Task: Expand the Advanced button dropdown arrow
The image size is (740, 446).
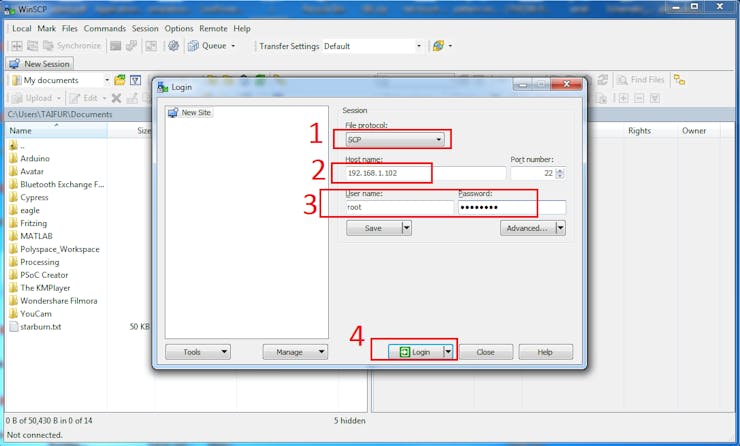Action: point(560,228)
